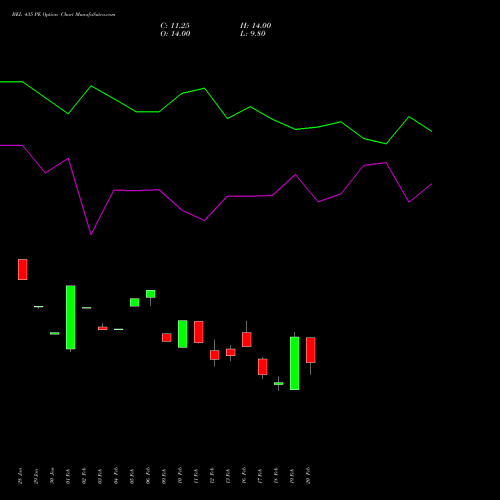This screenshot has height=500, width=500.
Task: Select the '01 Feb' date label
Action: click(68, 476)
